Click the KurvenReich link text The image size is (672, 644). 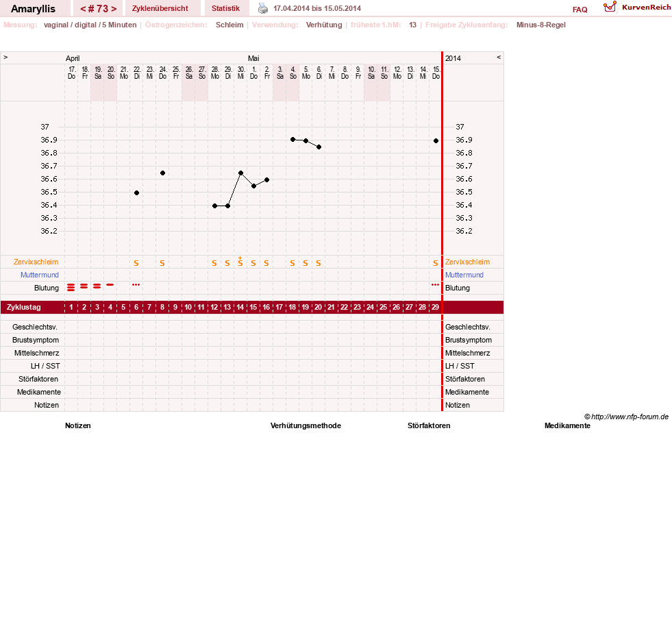(x=646, y=8)
